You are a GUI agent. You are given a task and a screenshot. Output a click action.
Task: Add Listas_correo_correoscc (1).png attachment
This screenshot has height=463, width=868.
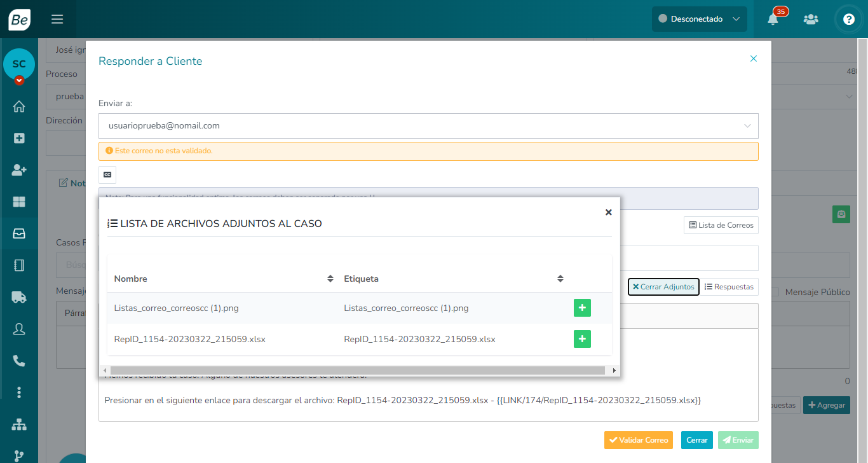(x=582, y=308)
